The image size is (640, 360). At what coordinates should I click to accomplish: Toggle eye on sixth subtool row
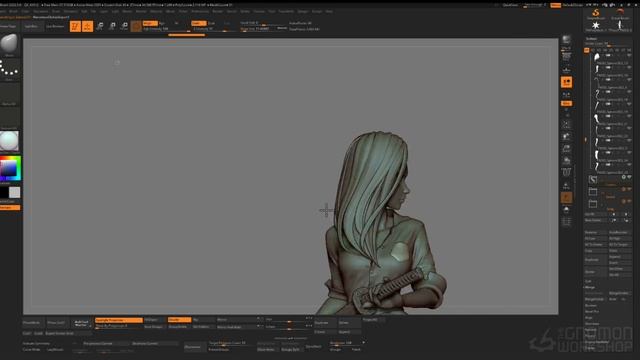pos(630,116)
